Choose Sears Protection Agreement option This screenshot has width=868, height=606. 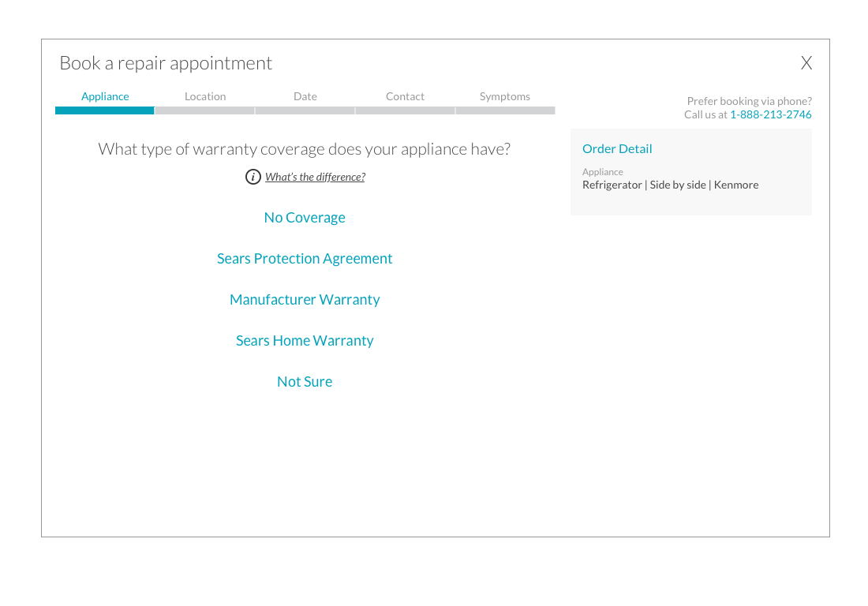pos(305,259)
